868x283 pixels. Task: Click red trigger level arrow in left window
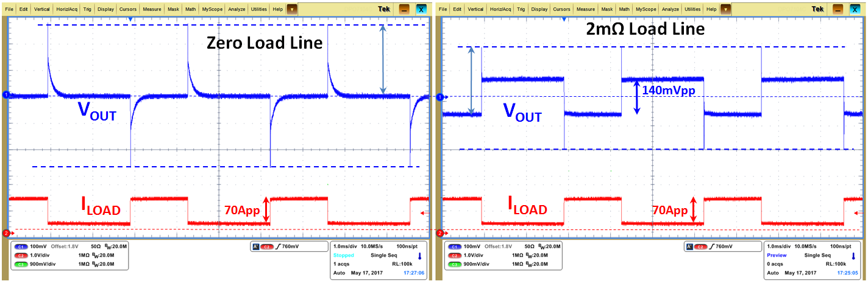tap(424, 212)
